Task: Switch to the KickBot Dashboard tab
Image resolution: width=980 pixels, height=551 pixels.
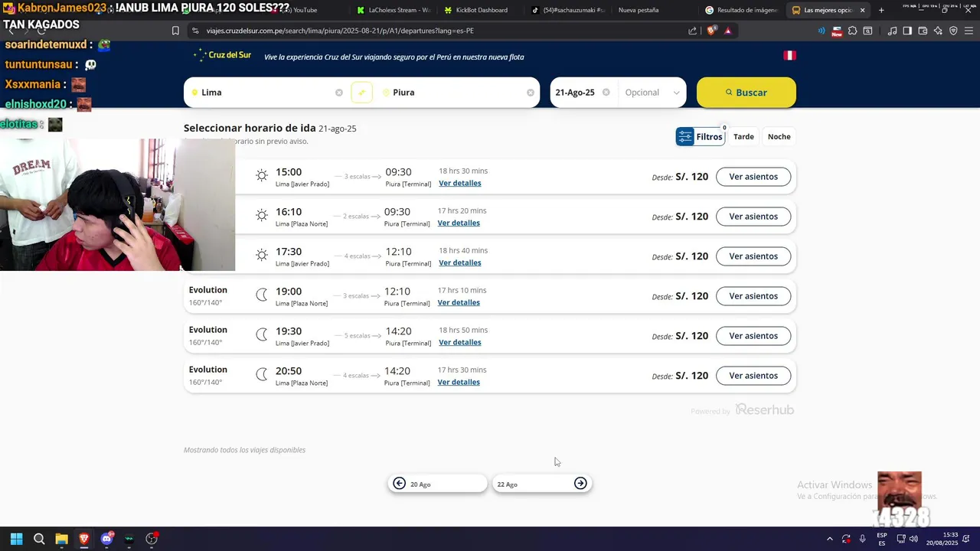Action: click(x=481, y=10)
